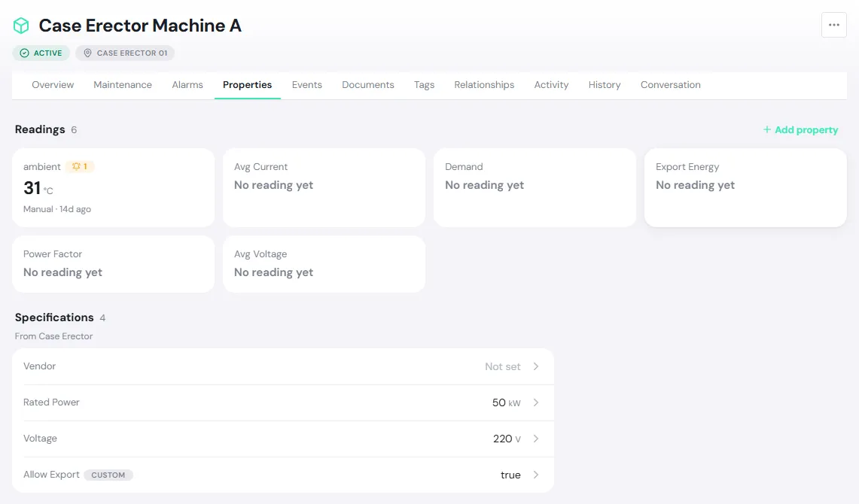Viewport: 859px width, 504px height.
Task: Expand the Allow Export row chevron
Action: coord(536,475)
